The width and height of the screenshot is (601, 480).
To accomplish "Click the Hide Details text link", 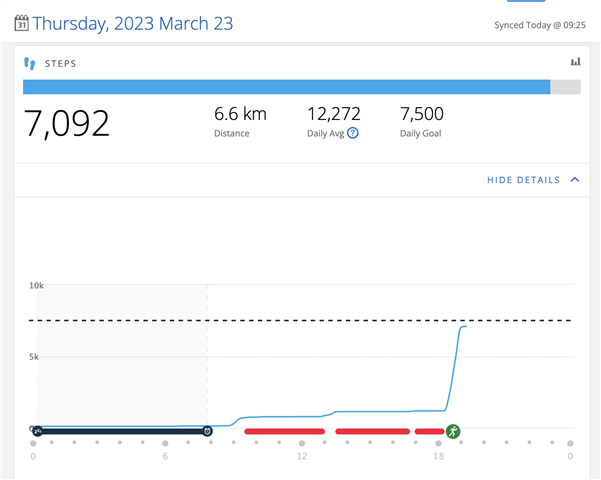I will point(523,180).
